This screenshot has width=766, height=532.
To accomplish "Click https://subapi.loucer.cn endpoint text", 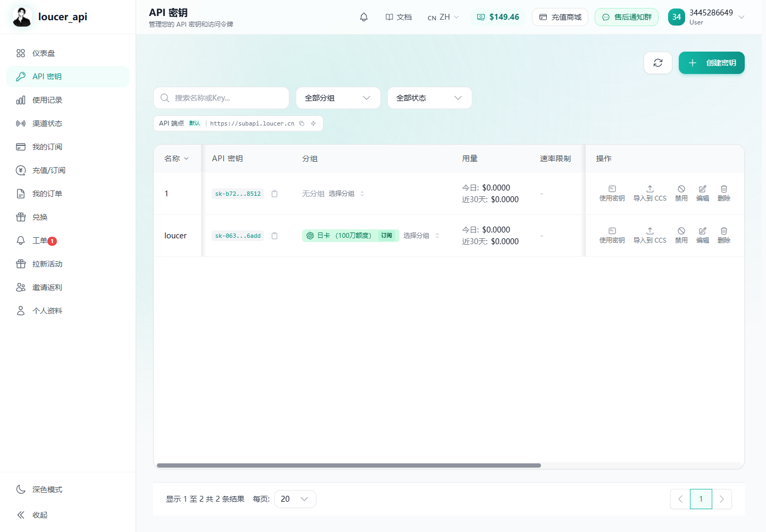I will pos(252,123).
